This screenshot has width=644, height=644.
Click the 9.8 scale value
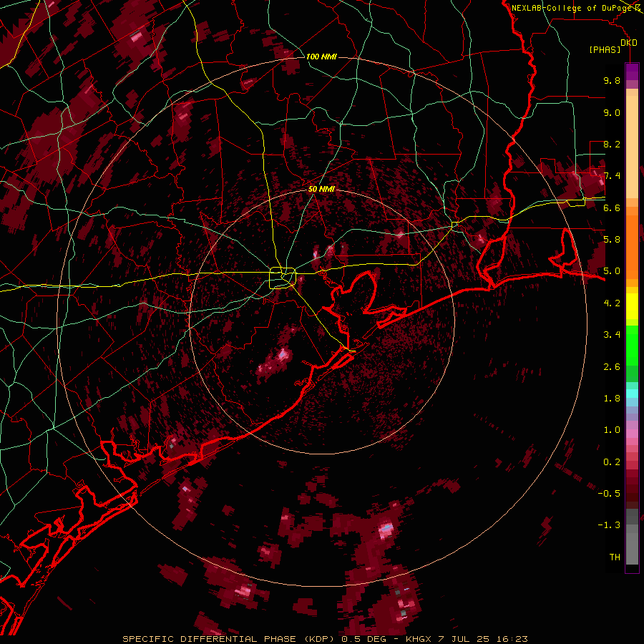[612, 80]
